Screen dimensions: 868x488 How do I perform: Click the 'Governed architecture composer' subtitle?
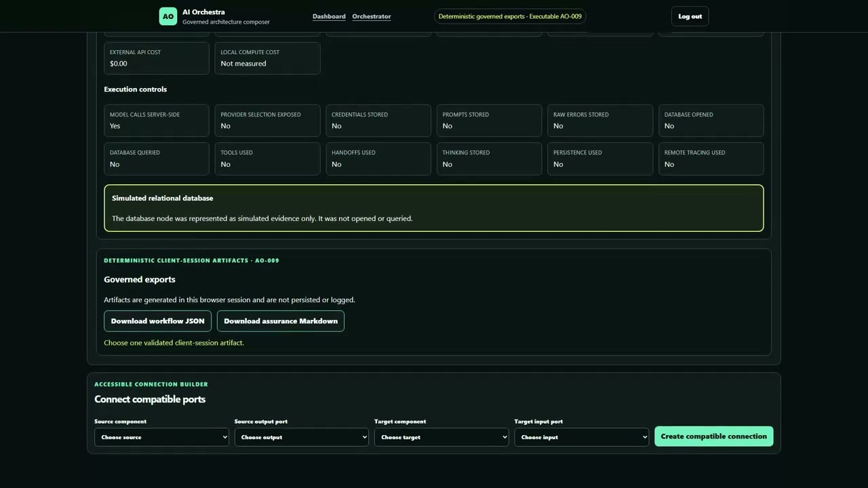(226, 22)
